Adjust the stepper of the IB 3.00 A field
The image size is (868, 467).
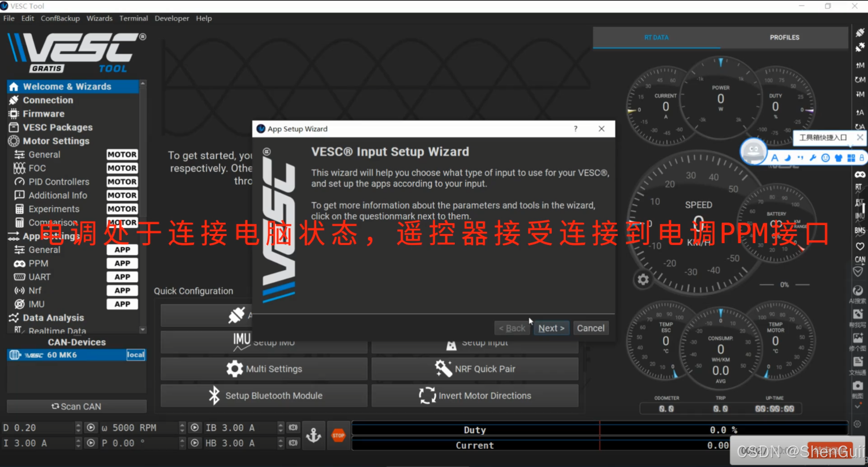[x=281, y=427]
